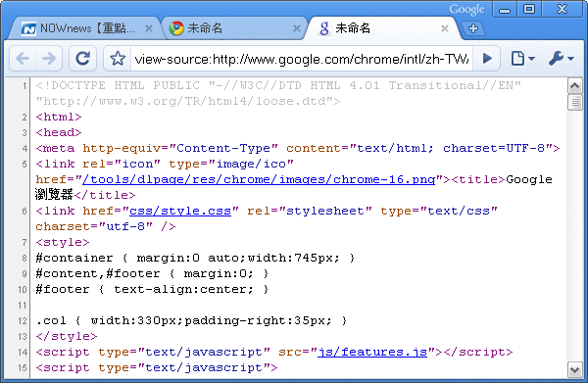This screenshot has height=383, width=588.
Task: Open the chrome-16.png link in source
Action: [259, 179]
